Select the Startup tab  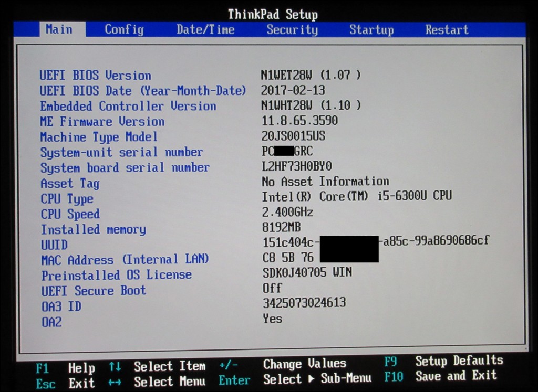[371, 29]
